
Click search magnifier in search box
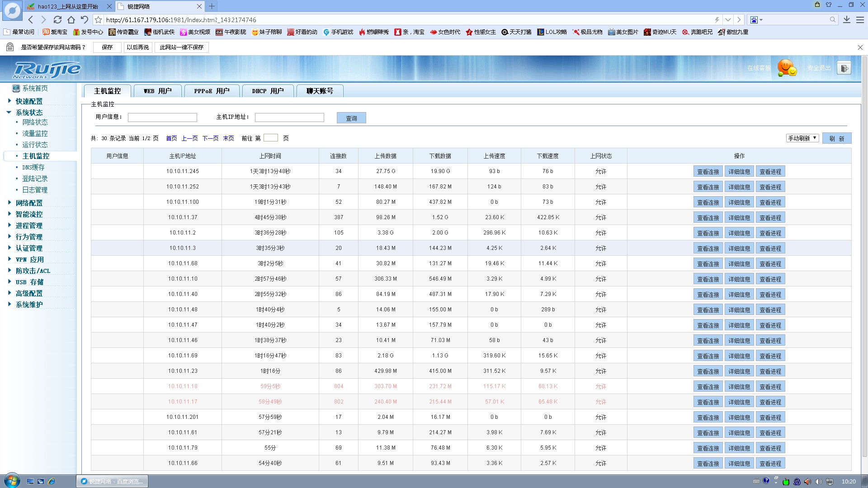(x=832, y=20)
